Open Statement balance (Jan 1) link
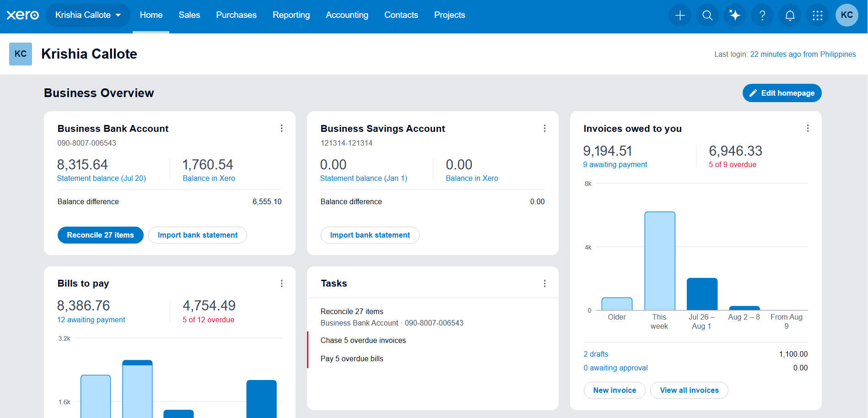The height and width of the screenshot is (418, 868). (x=364, y=179)
